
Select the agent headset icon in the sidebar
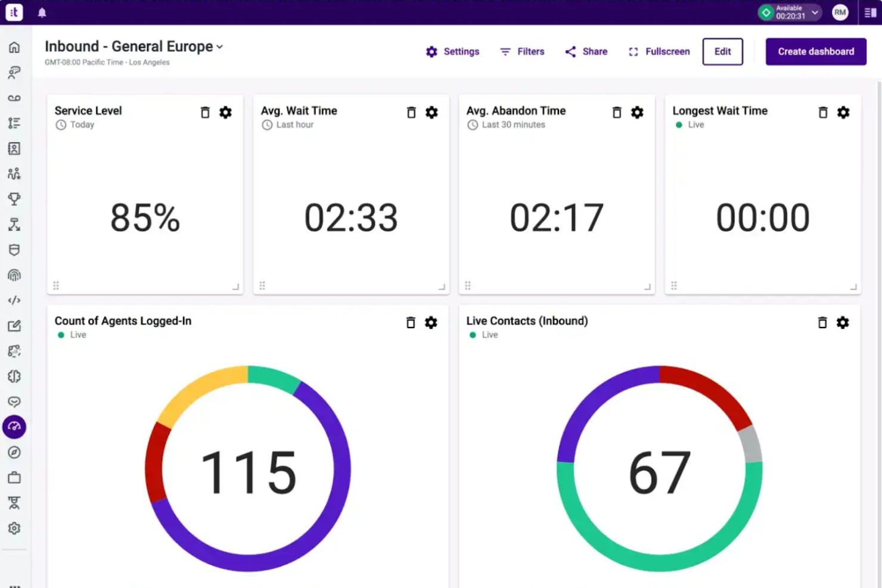coord(14,73)
